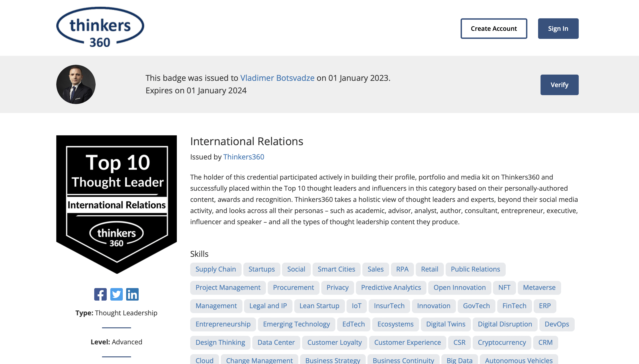639x364 pixels.
Task: Click the DevOps skill tag
Action: point(557,324)
